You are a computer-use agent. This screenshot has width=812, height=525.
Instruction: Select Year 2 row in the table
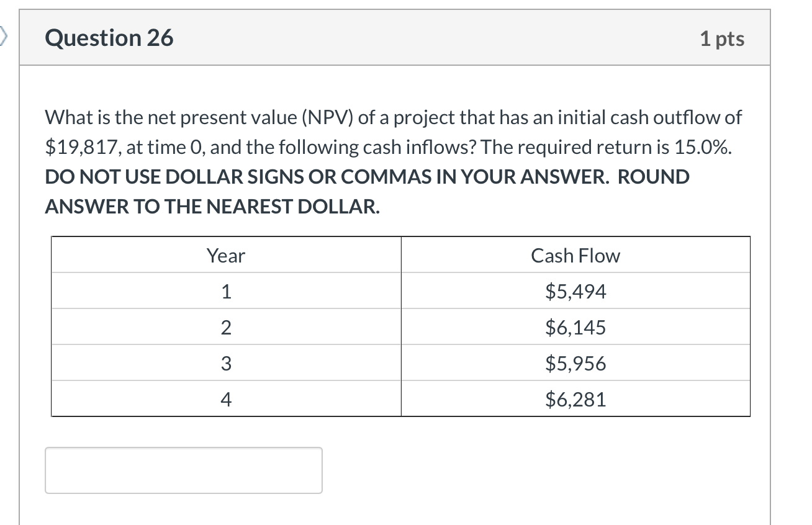click(225, 327)
